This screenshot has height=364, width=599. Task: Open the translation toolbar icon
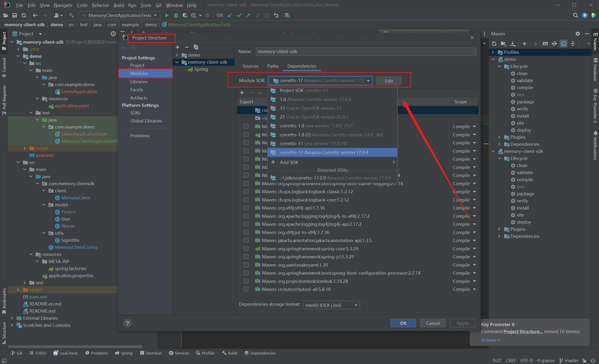pos(287,15)
